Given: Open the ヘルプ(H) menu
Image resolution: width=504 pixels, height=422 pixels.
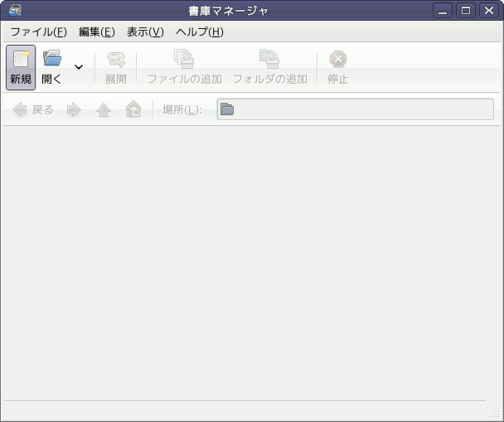Looking at the screenshot, I should (x=200, y=32).
